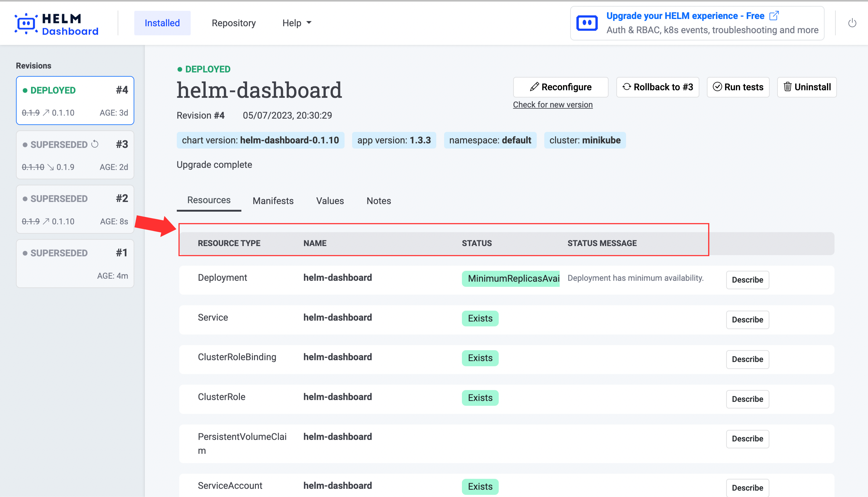The height and width of the screenshot is (497, 868).
Task: Open the Notes tab
Action: (x=379, y=201)
